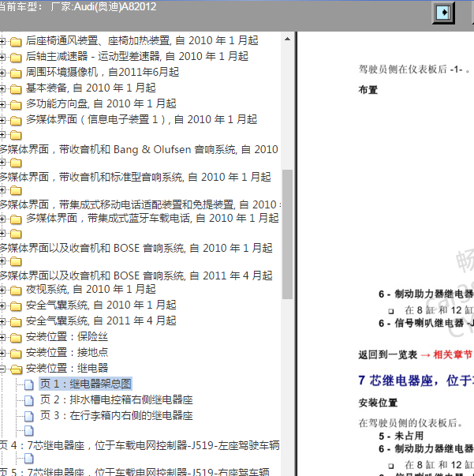
Task: Select 周围环境摄像机，自2011年6月起
Action: click(103, 73)
